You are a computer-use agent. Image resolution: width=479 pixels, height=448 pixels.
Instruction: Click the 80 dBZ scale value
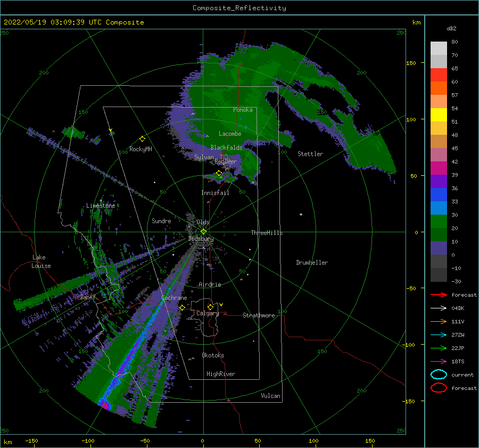[455, 42]
